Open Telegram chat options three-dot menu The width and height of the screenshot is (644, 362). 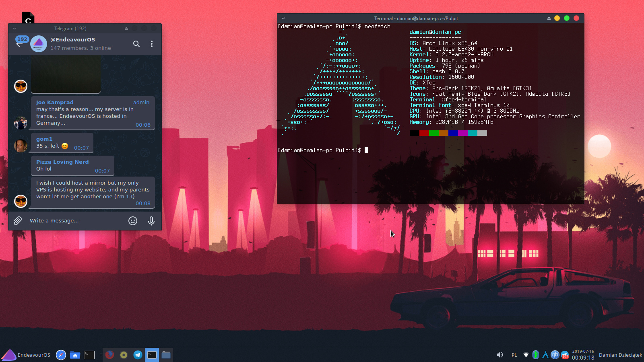(152, 44)
